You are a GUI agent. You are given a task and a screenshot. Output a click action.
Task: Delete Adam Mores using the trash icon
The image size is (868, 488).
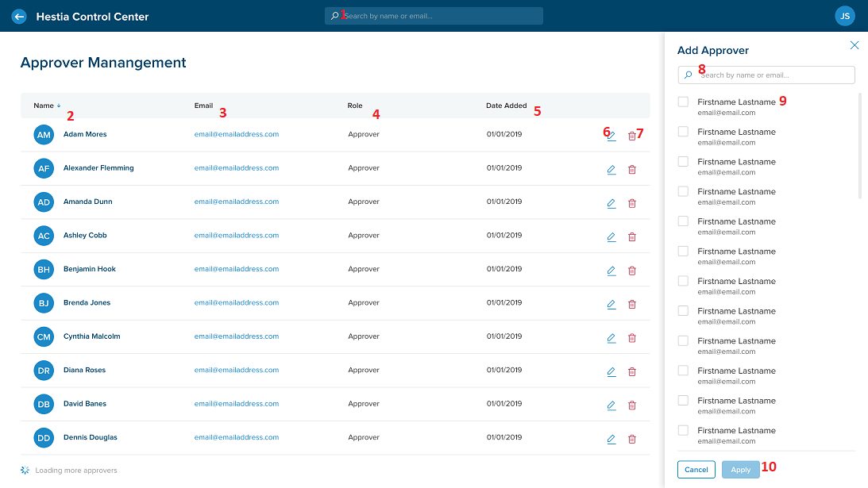(632, 136)
